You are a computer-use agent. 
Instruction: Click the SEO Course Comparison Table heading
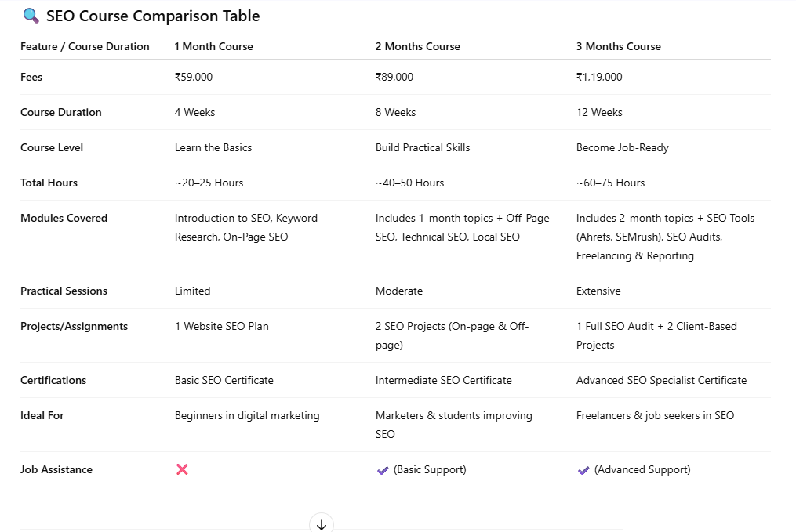153,16
